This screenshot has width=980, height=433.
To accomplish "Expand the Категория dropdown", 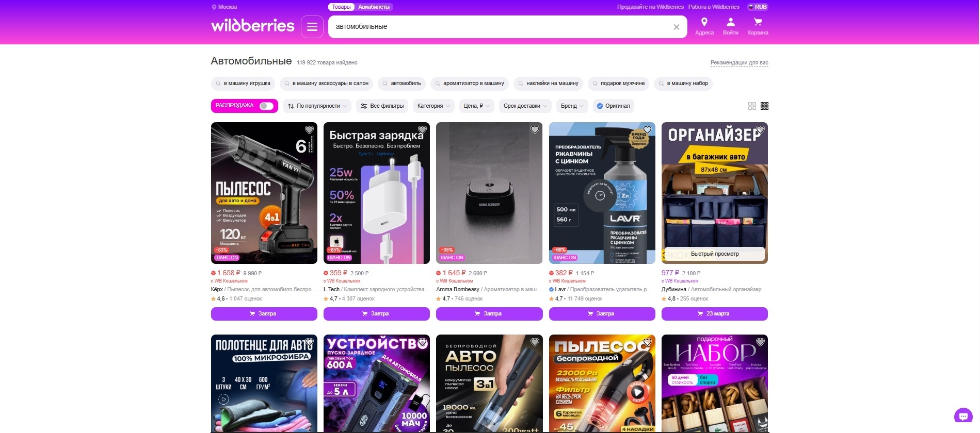I will (x=433, y=106).
